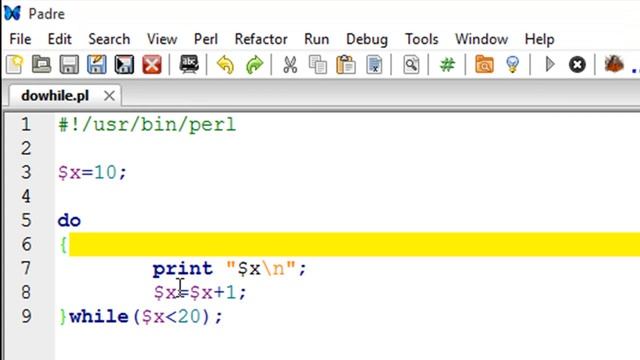This screenshot has height=360, width=640.
Task: Click line number 5 in margin
Action: tap(26, 220)
